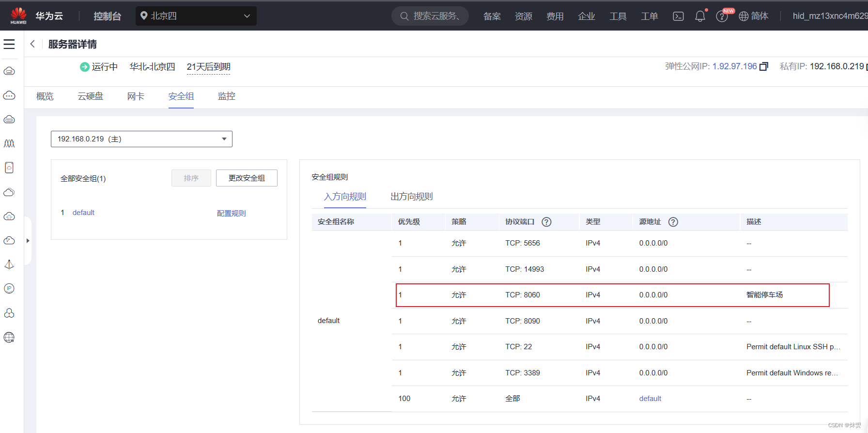Screen dimensions: 868x433
Task: Select the 入方向规则 tab
Action: click(345, 197)
